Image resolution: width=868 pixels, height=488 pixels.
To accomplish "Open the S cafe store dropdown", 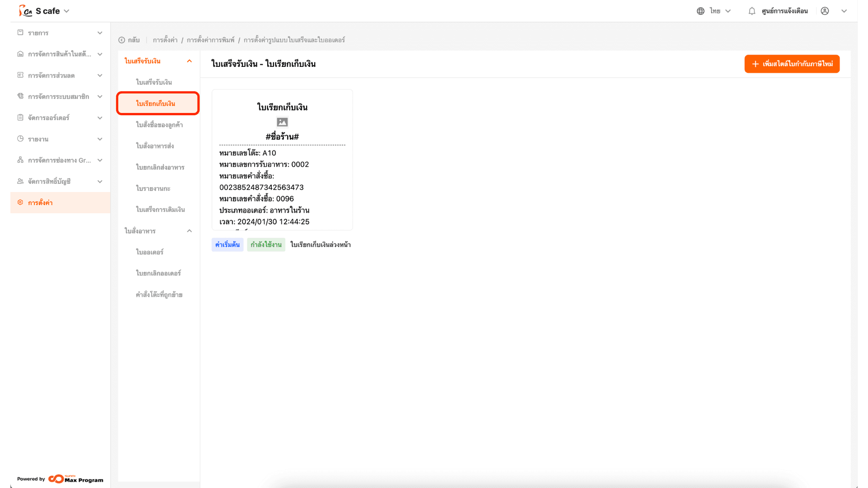I will 66,11.
